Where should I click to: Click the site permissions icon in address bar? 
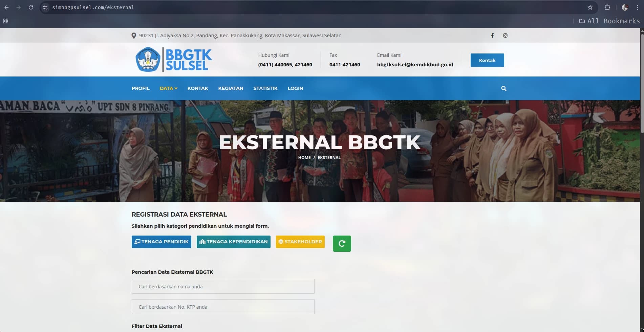point(45,7)
